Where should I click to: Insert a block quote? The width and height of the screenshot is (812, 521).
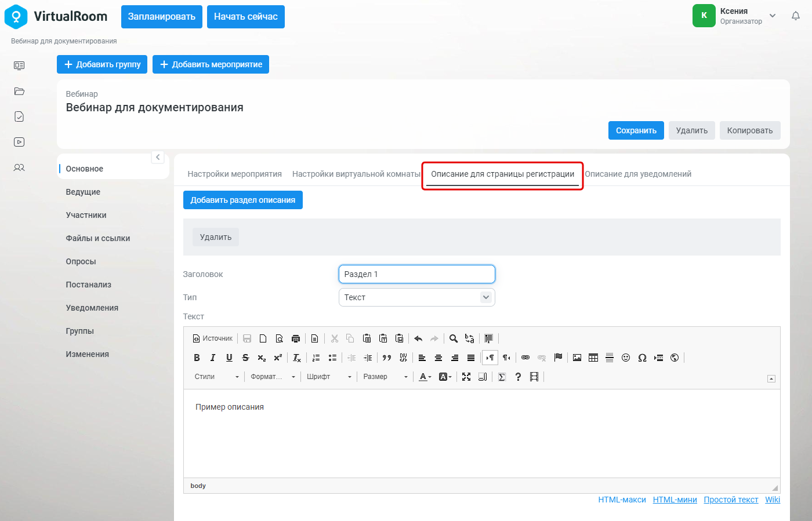tap(387, 358)
